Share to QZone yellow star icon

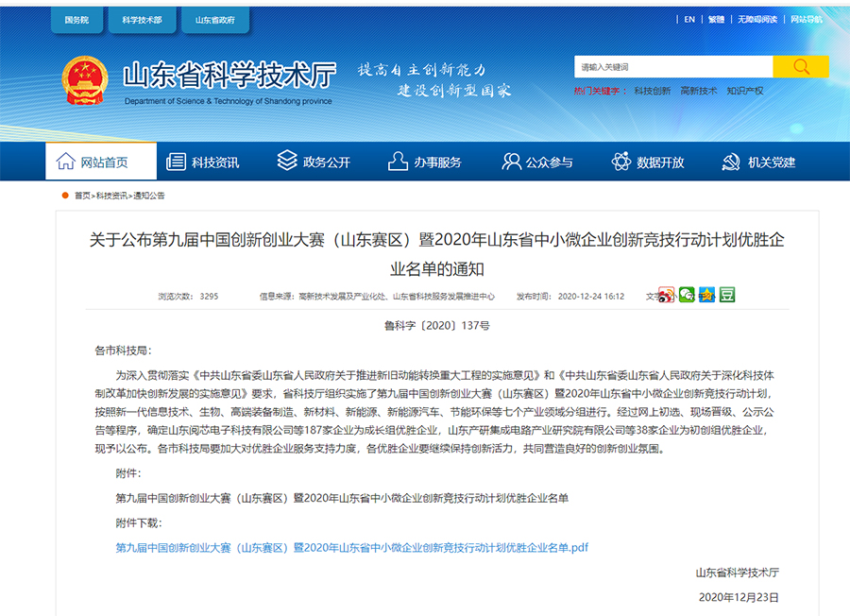[x=706, y=295]
